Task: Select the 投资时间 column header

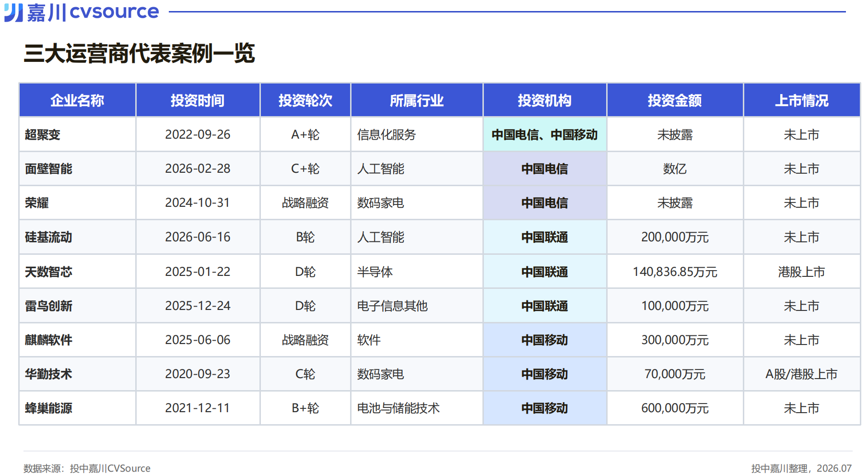Action: coord(198,100)
